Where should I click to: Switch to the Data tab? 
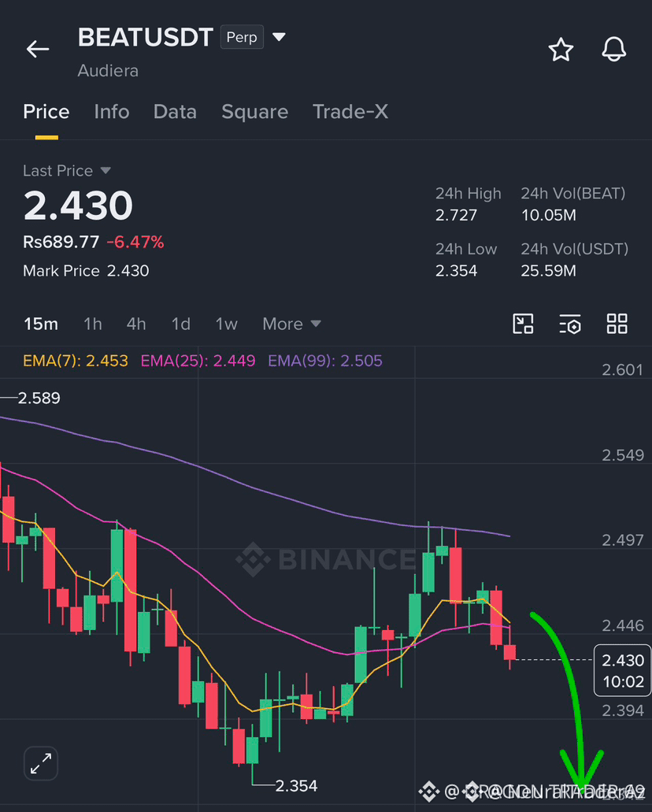175,112
